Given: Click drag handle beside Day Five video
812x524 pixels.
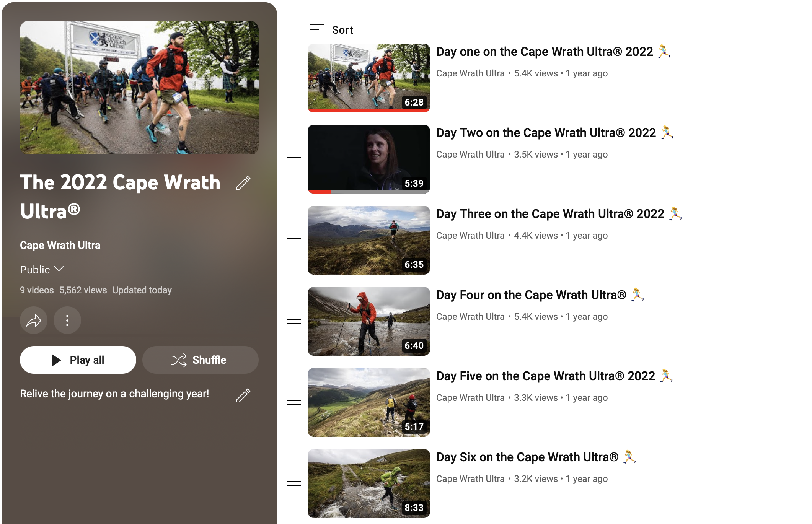Looking at the screenshot, I should [294, 402].
